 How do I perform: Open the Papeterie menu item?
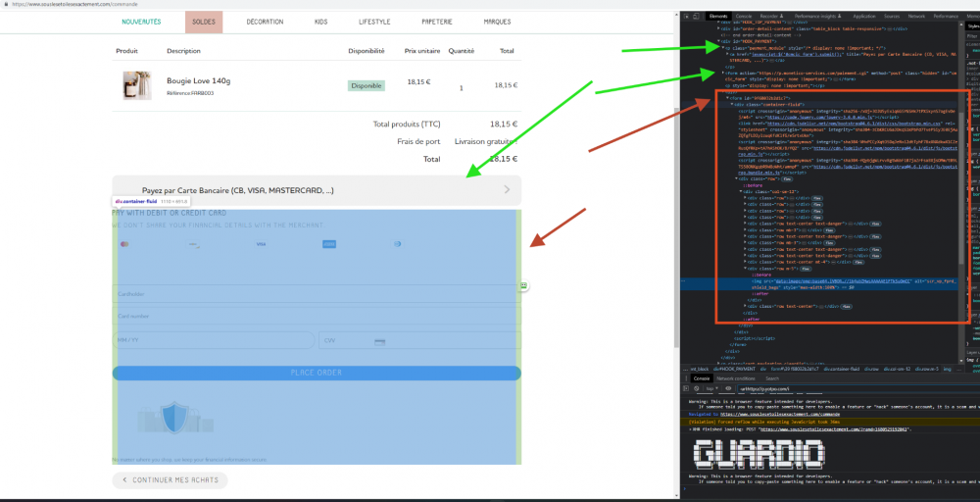point(437,22)
